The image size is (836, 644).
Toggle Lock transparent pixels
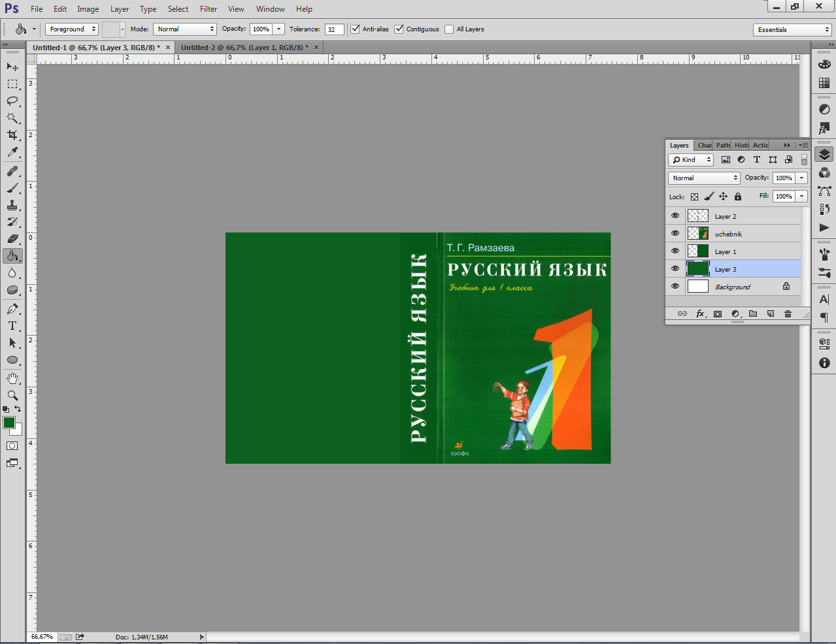click(x=694, y=196)
